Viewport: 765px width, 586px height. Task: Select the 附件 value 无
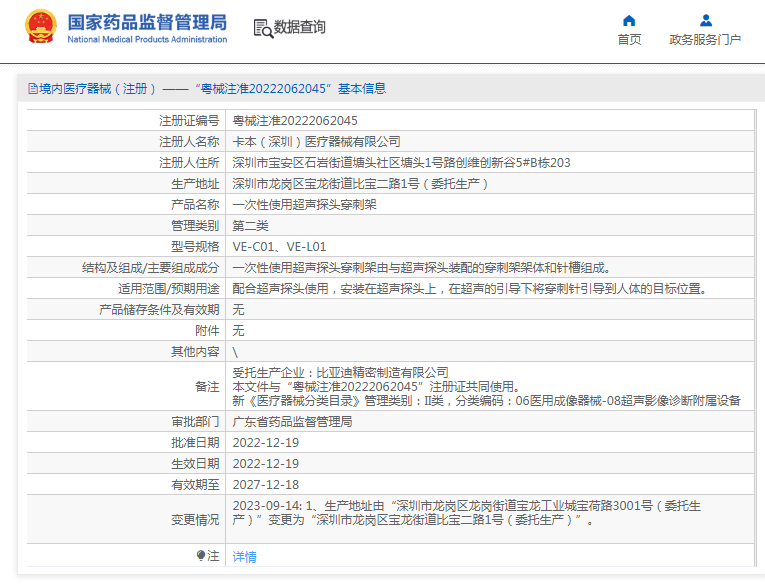pos(238,330)
